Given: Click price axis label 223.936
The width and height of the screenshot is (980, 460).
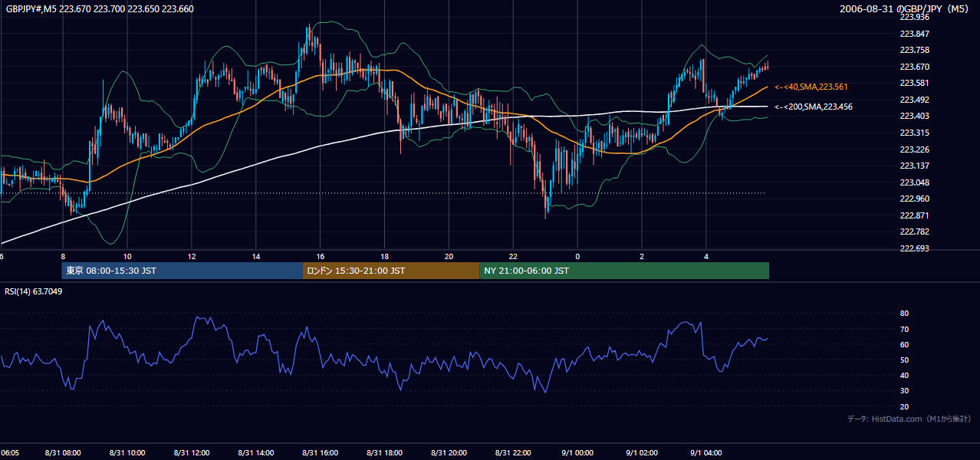Looking at the screenshot, I should (914, 17).
